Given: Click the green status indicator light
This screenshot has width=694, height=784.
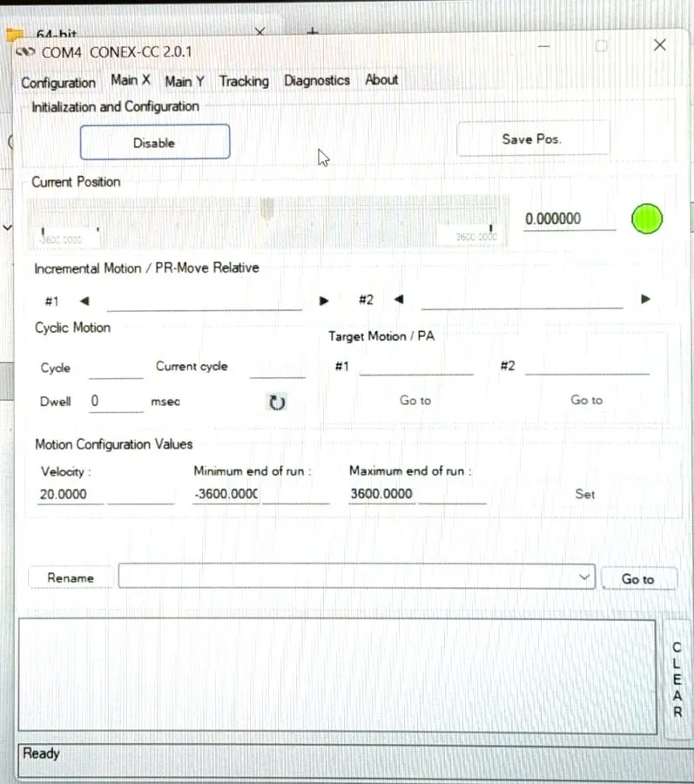Looking at the screenshot, I should [x=646, y=219].
